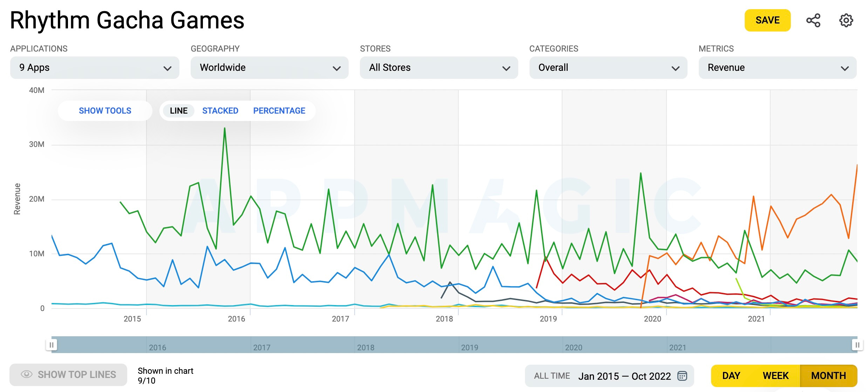Expand the Worldwide geography dropdown
This screenshot has height=392, width=868.
(x=269, y=68)
